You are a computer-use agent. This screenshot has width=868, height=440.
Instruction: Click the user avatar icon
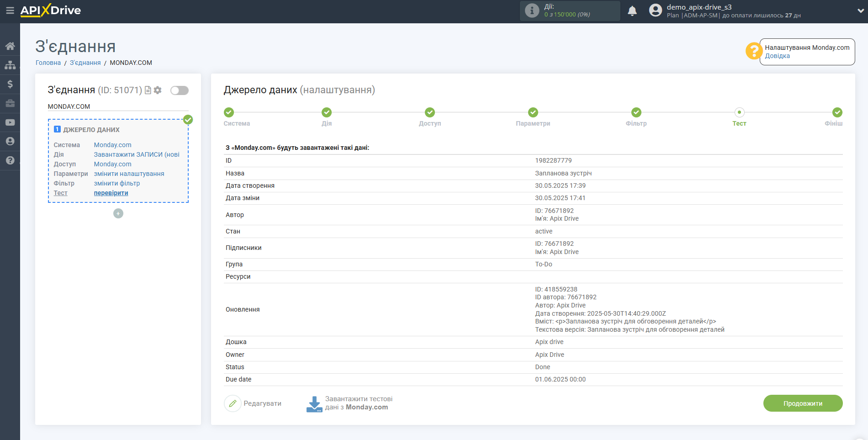pyautogui.click(x=656, y=10)
